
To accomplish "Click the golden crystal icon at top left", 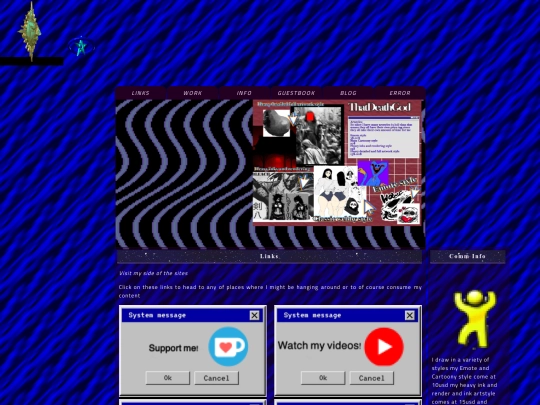I will 30,32.
